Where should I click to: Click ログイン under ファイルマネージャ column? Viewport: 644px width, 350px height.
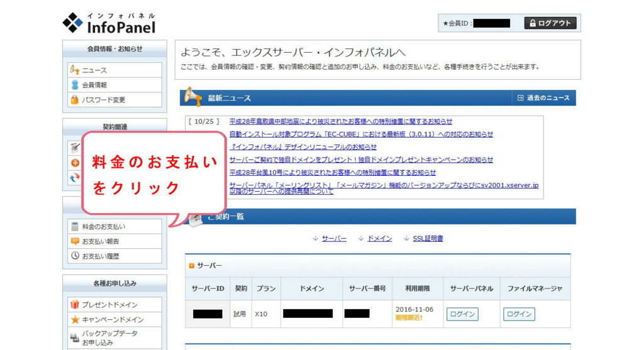519,314
